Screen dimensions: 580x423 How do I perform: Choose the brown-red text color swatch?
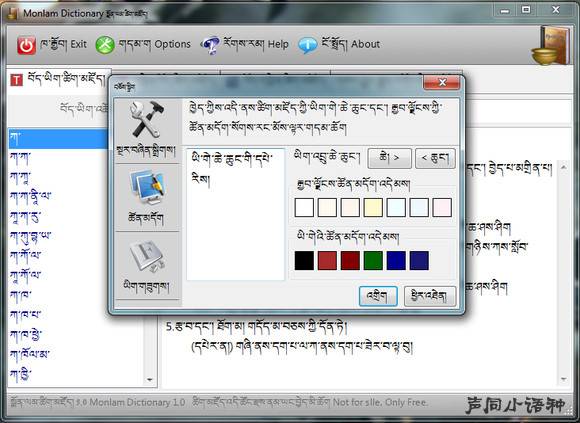pos(327,260)
